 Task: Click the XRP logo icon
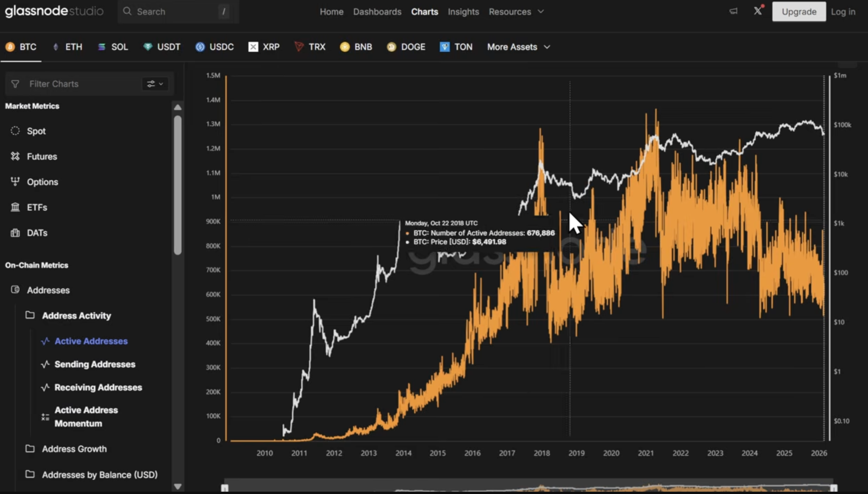253,47
